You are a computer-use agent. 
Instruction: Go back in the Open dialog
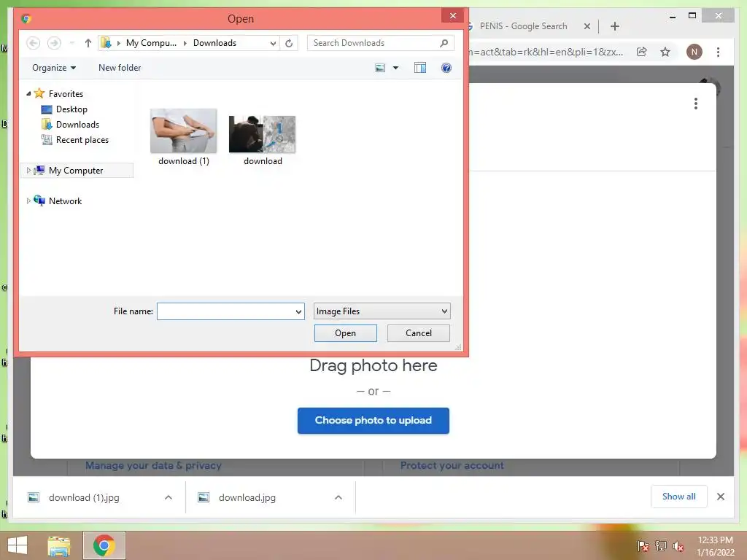(33, 43)
